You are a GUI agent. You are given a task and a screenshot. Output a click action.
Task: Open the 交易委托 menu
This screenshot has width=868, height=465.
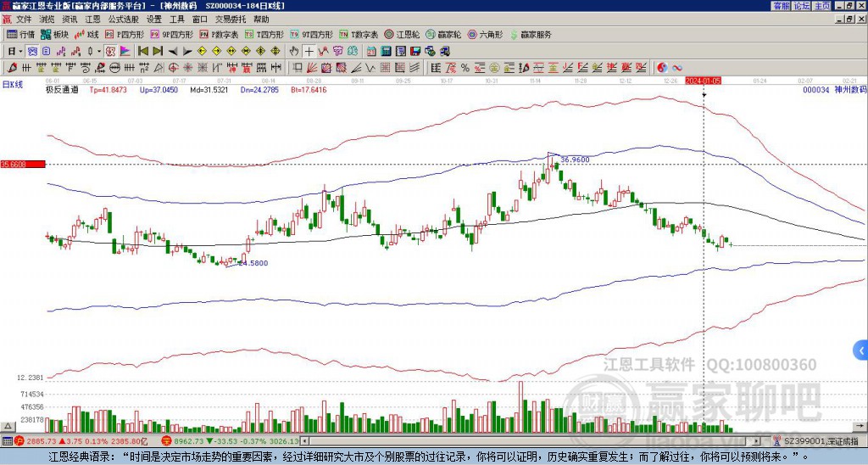tap(231, 20)
